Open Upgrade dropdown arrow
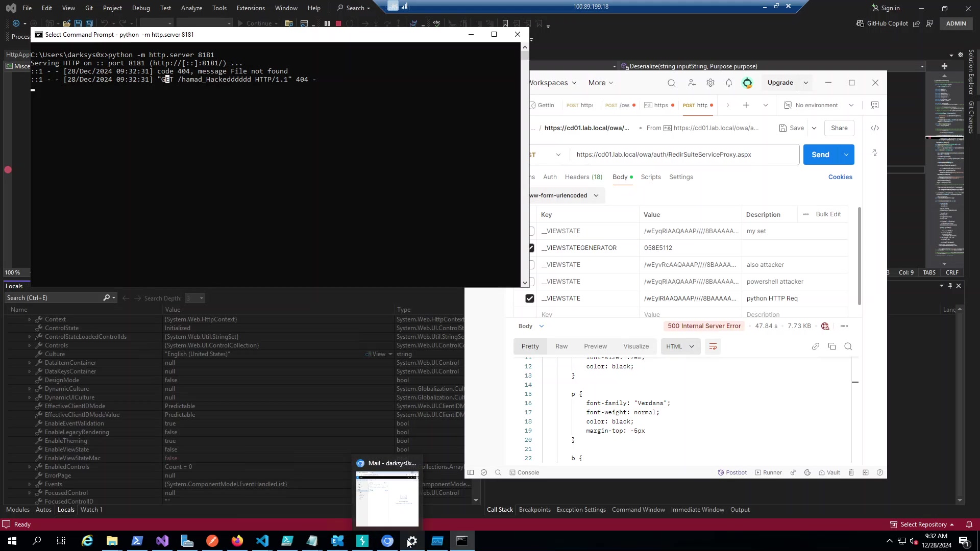The width and height of the screenshot is (980, 551). (x=806, y=83)
